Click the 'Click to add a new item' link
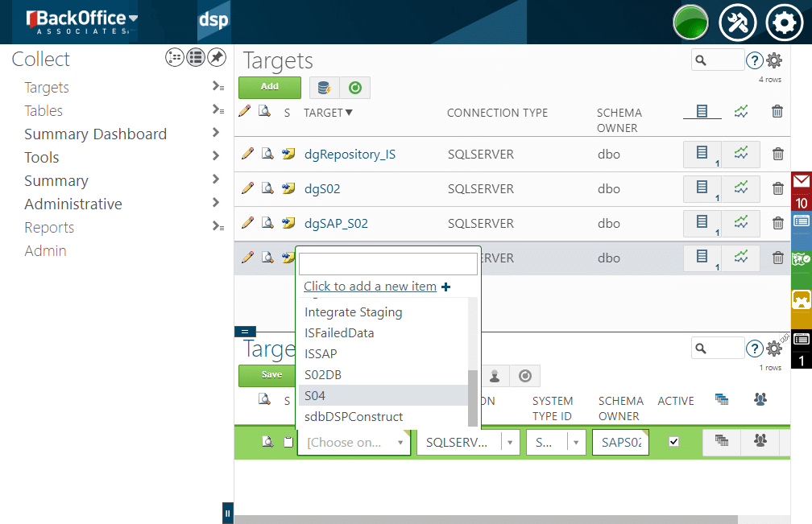Viewport: 812px width, 524px height. [370, 287]
